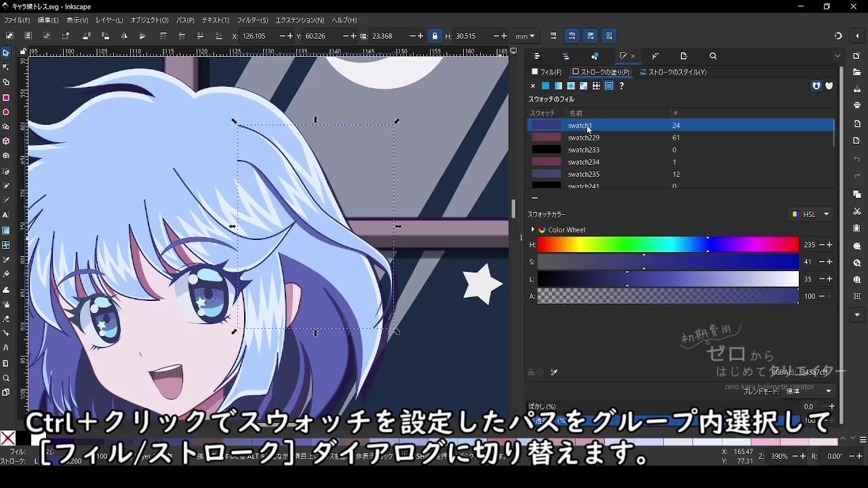The image size is (868, 488).
Task: Set paint to Mesh gradient
Action: [583, 86]
